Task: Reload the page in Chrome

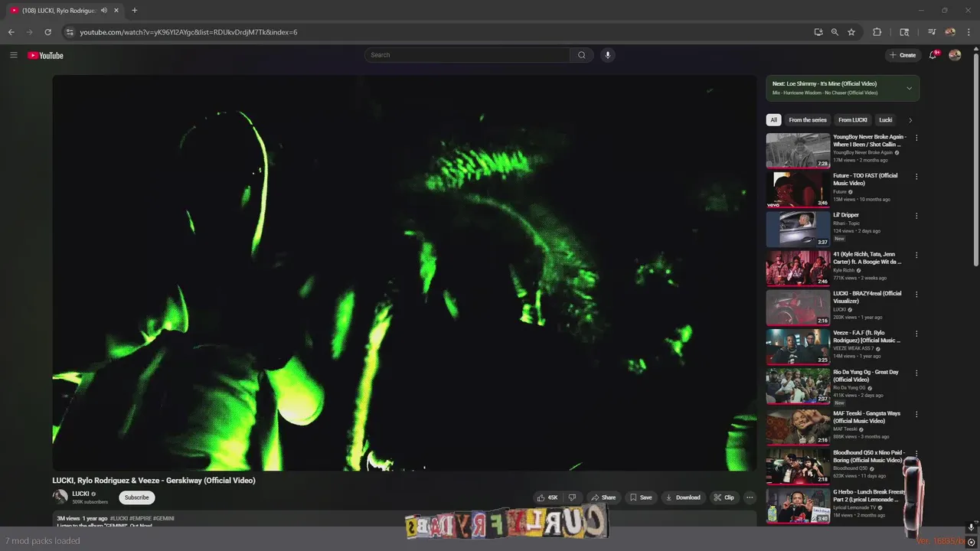Action: [x=47, y=32]
